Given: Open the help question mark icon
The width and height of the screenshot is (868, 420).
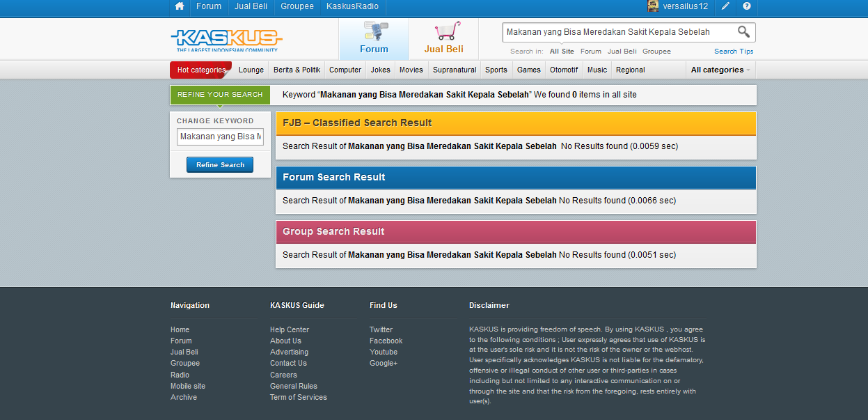Looking at the screenshot, I should (747, 6).
